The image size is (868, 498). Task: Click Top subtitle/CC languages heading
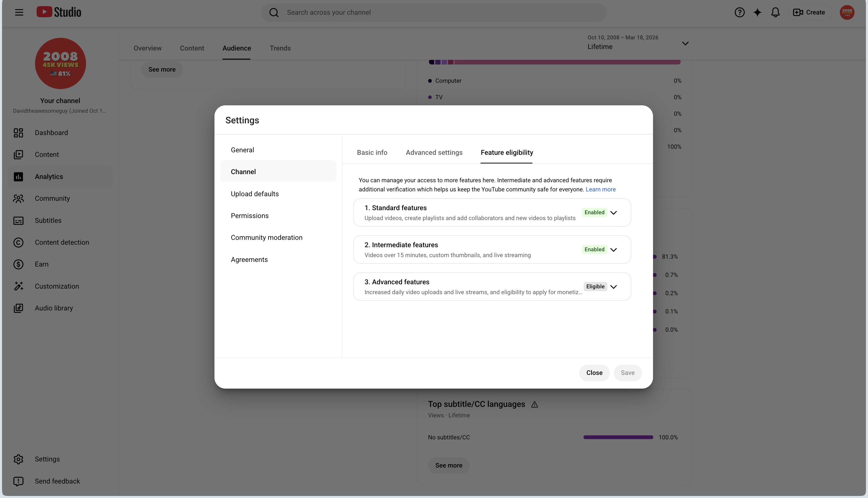[476, 404]
